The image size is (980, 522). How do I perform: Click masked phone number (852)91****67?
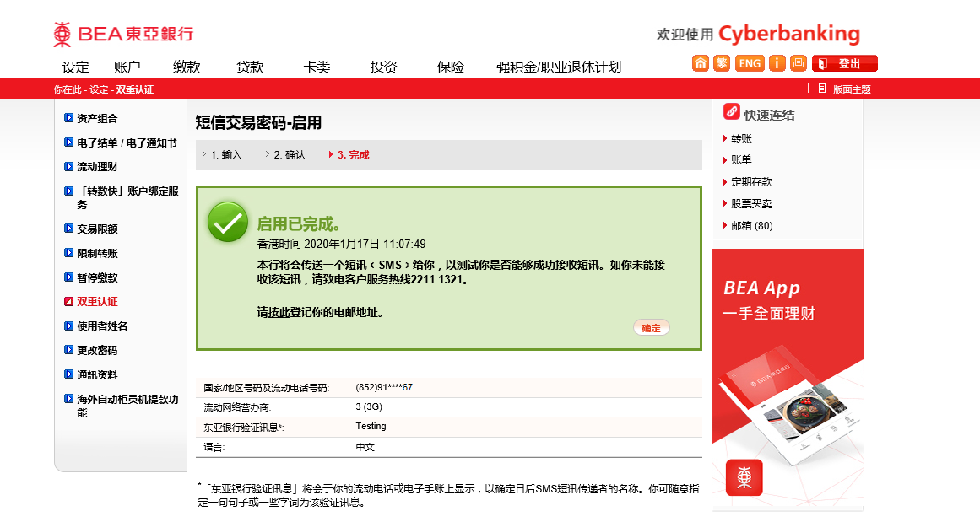tap(384, 387)
